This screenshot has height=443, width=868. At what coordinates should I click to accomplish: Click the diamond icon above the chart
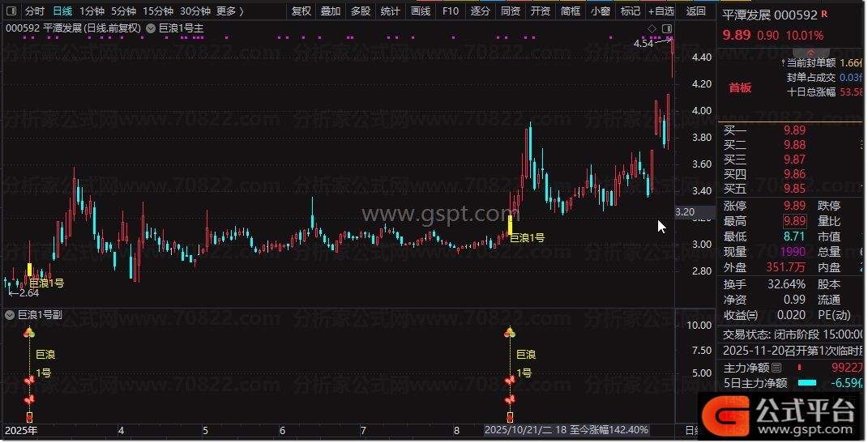pos(652,29)
